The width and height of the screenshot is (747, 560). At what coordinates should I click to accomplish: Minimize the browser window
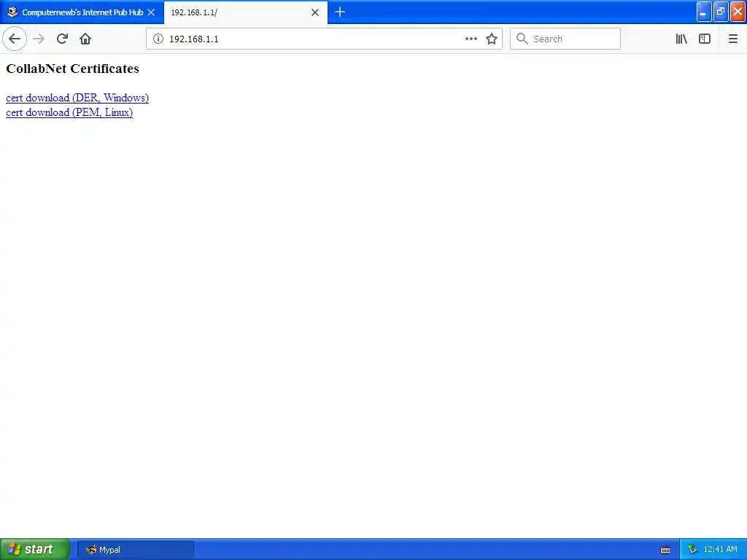click(x=704, y=12)
